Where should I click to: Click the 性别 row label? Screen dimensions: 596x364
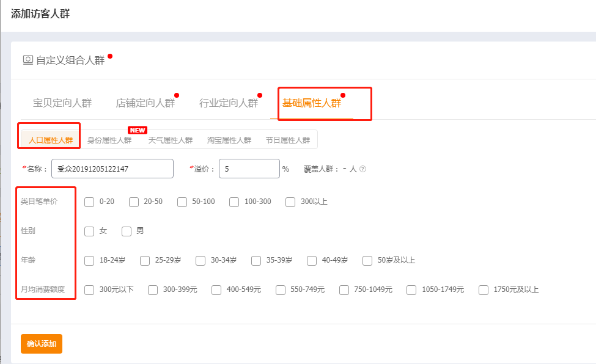click(x=28, y=231)
